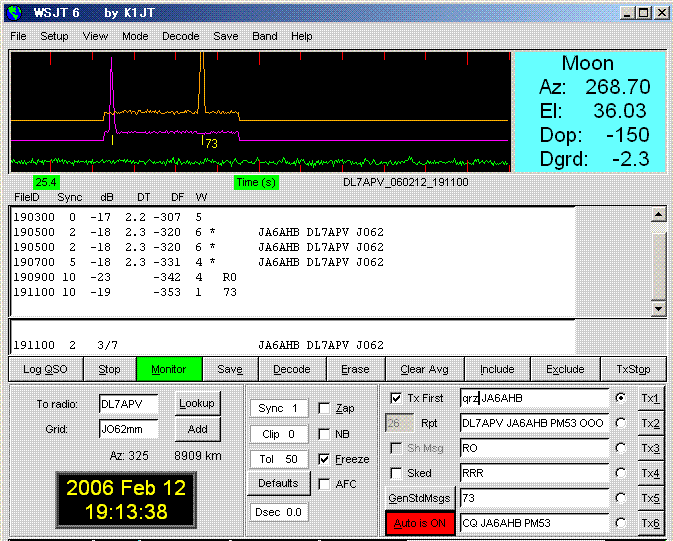673x541 pixels.
Task: Click the GenStdMsgs button
Action: (x=419, y=498)
